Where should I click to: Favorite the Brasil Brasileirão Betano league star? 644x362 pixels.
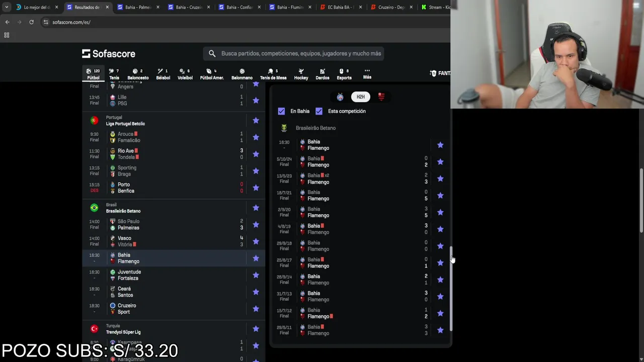pos(256,208)
